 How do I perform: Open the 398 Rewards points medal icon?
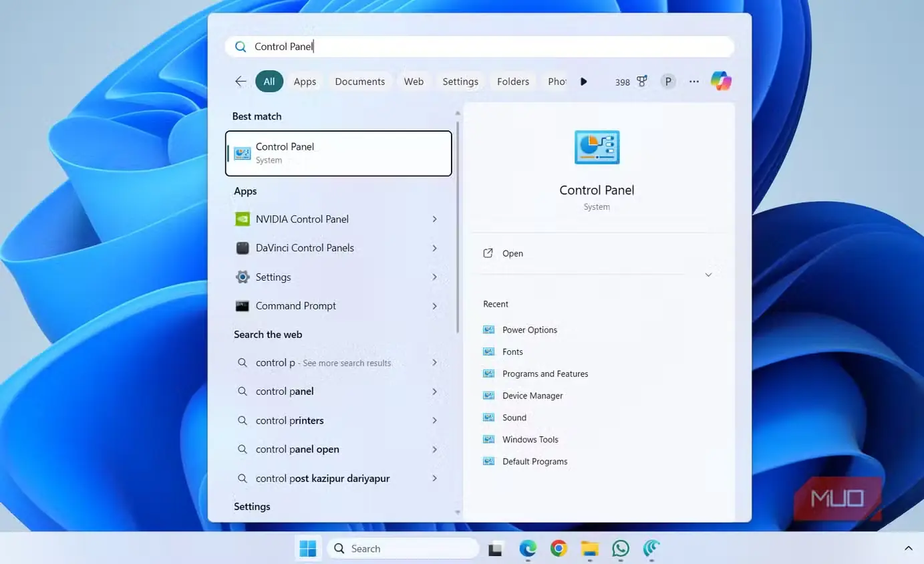(641, 82)
